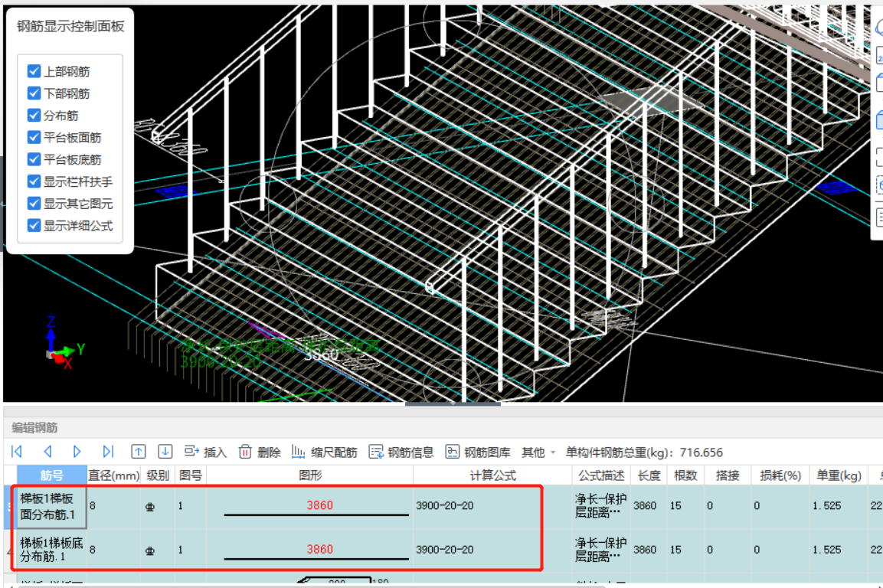This screenshot has height=588, width=883.
Task: Click the 单重(kg) column header
Action: pos(839,475)
